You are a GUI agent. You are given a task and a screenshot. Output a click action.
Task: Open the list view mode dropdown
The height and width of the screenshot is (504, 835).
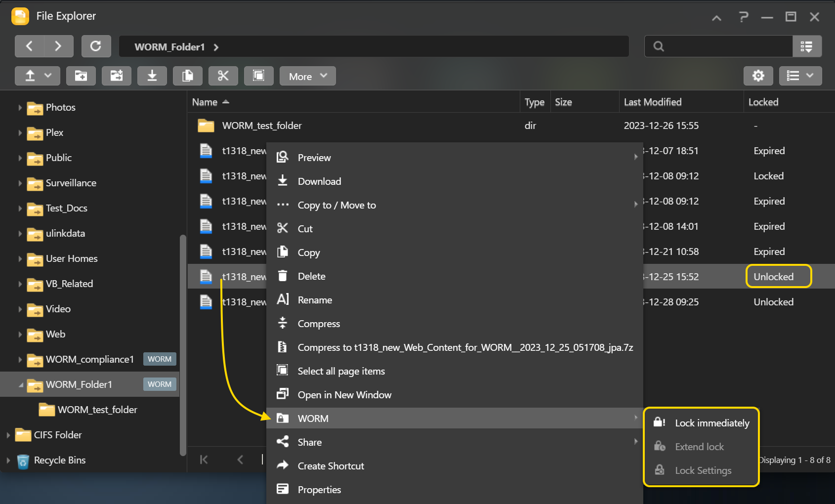pyautogui.click(x=800, y=76)
